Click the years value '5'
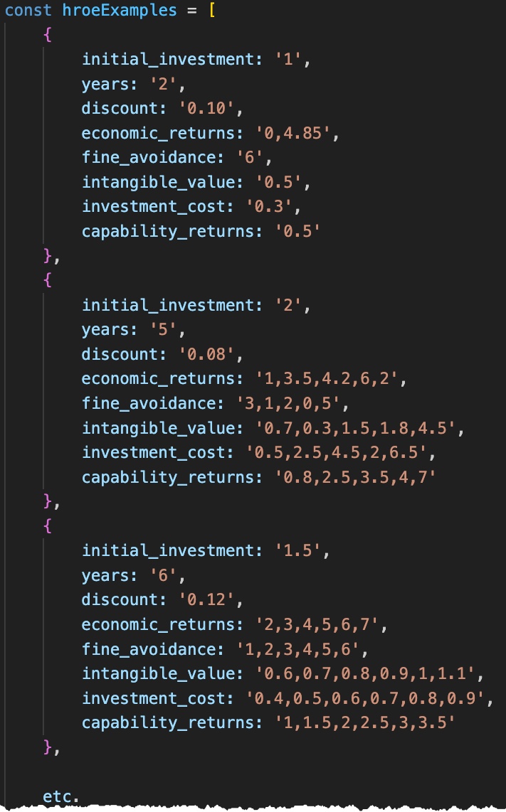The image size is (506, 812). pyautogui.click(x=163, y=329)
